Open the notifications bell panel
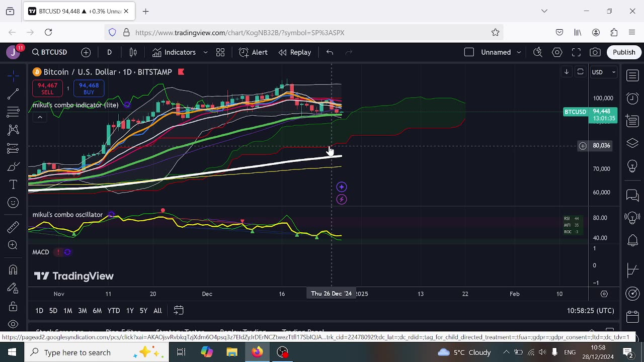This screenshot has height=362, width=644. click(x=632, y=241)
